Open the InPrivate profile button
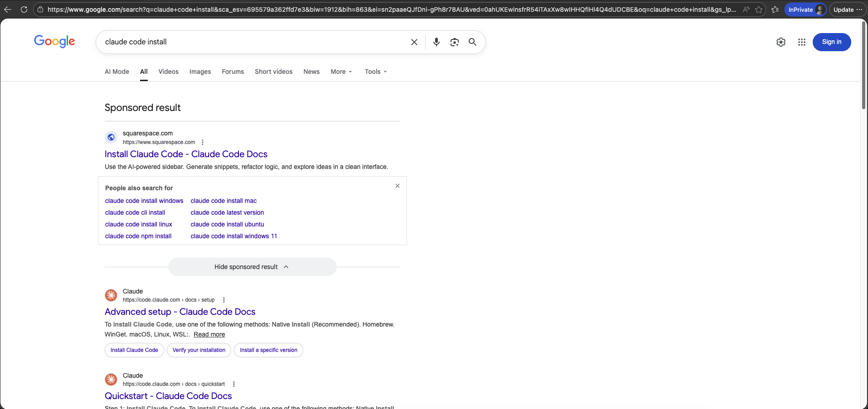Viewport: 868px width, 409px height. tap(805, 10)
